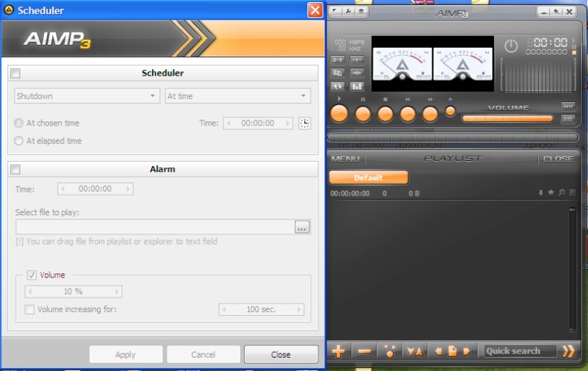Click the power button in AIMP display

point(511,46)
